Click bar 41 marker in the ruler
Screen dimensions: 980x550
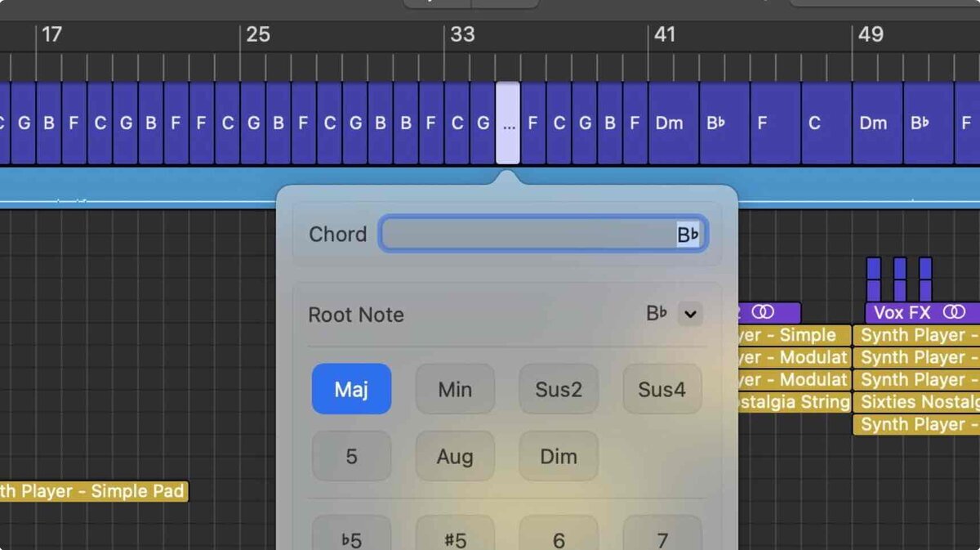666,34
